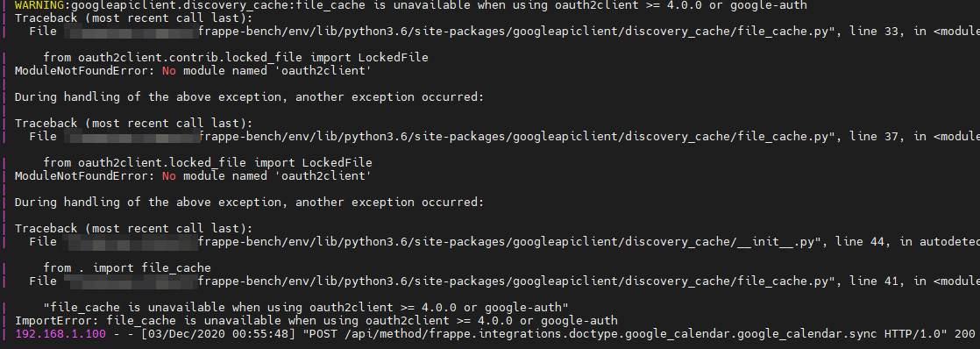The height and width of the screenshot is (349, 980).
Task: Click the first 'Traceback (most recent call last)' line
Action: pyautogui.click(x=134, y=18)
